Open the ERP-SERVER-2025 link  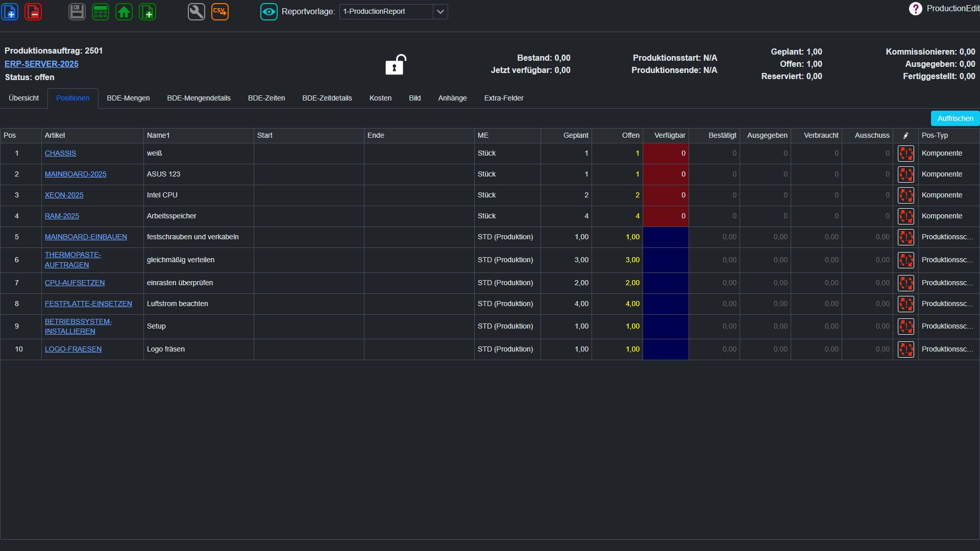[x=41, y=64]
